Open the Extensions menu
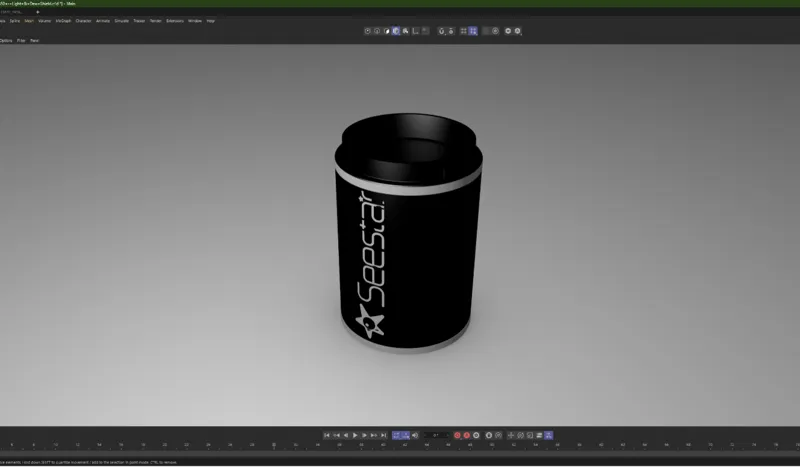The width and height of the screenshot is (800, 467). coord(174,21)
